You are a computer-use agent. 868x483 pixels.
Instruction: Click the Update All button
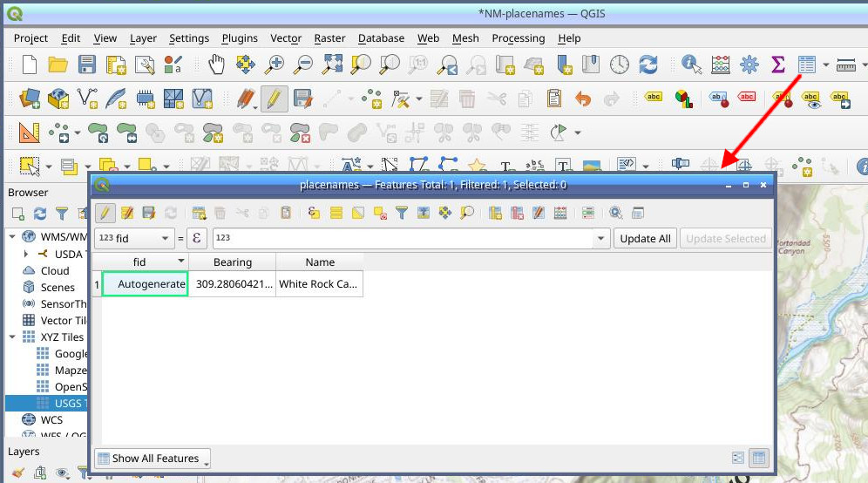pyautogui.click(x=645, y=238)
